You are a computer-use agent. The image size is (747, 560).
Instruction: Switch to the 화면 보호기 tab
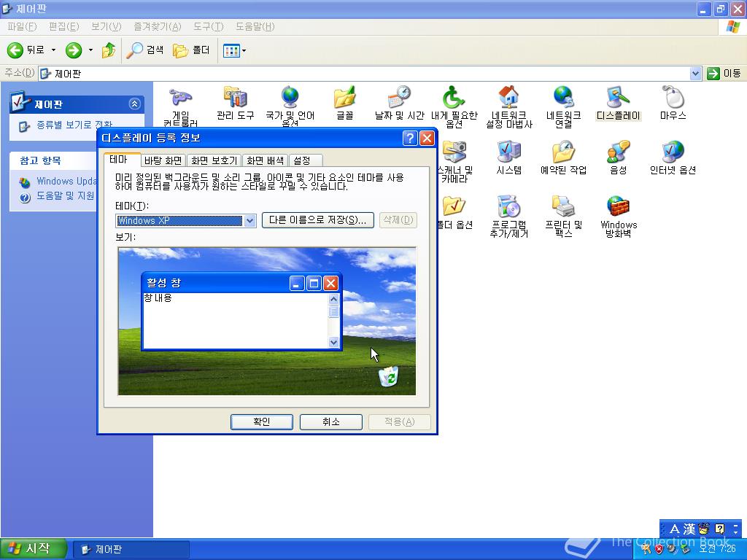click(214, 160)
